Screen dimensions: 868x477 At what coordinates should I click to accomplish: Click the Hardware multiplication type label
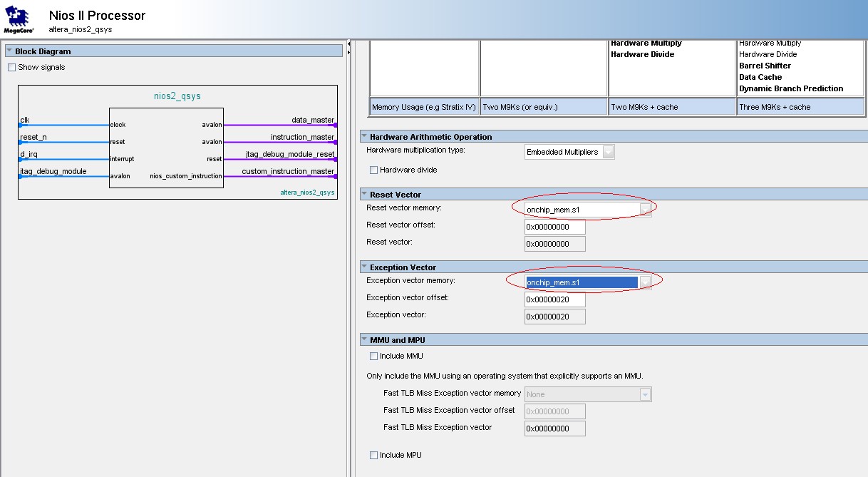pos(415,150)
